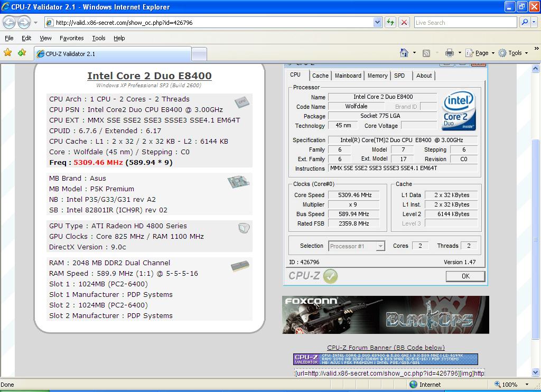Click the CPU-Z Forum Banner link
This screenshot has width=541, height=392.
click(386, 348)
